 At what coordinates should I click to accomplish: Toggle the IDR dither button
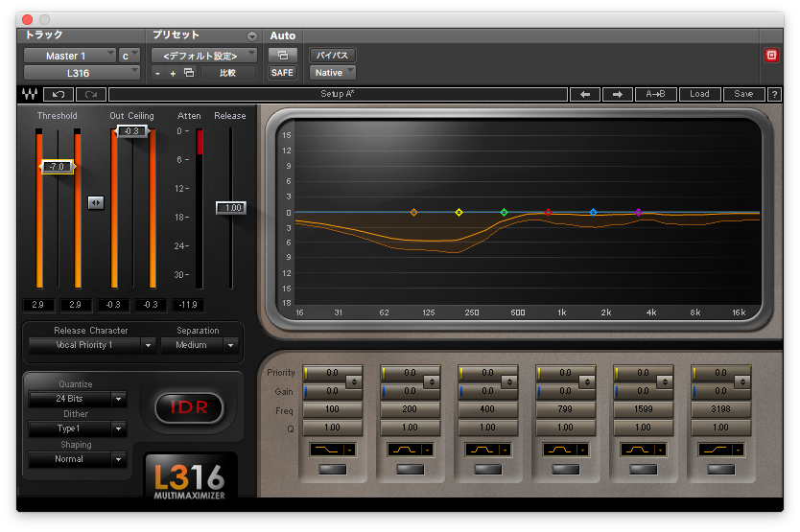coord(189,407)
